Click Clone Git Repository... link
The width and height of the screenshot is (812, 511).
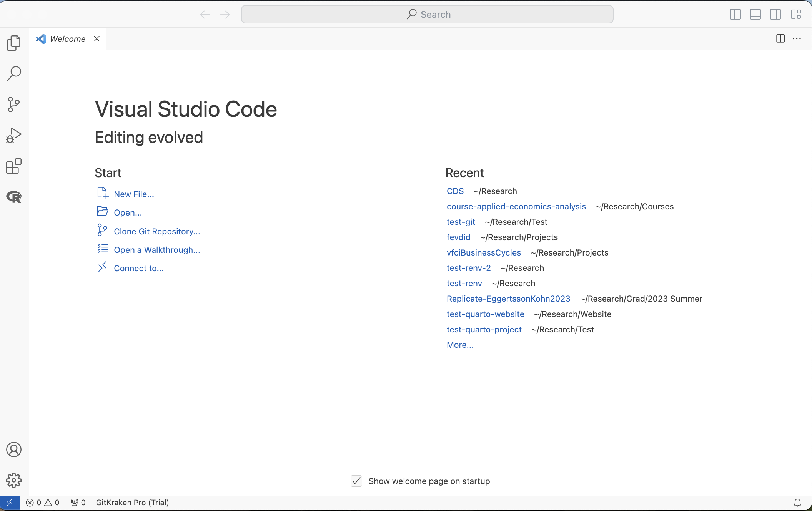pyautogui.click(x=157, y=231)
